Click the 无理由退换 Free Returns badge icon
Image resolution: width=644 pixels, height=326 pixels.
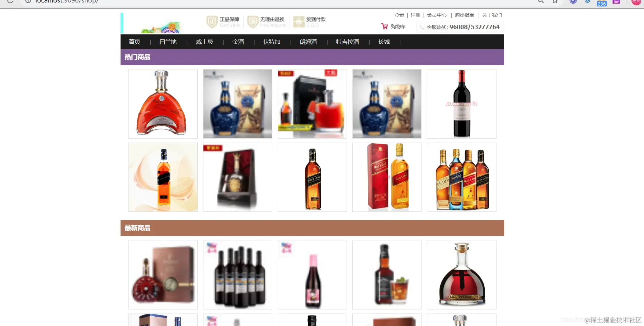pos(253,22)
